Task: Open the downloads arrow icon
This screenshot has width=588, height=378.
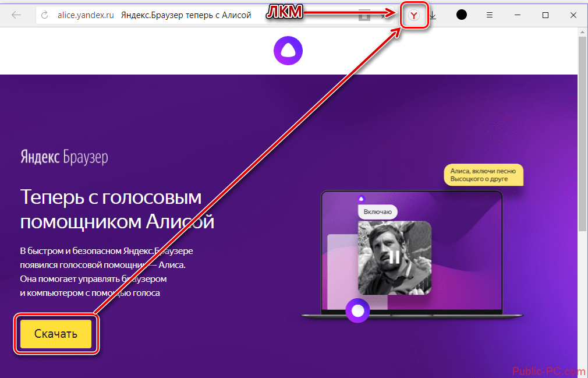Action: 433,15
